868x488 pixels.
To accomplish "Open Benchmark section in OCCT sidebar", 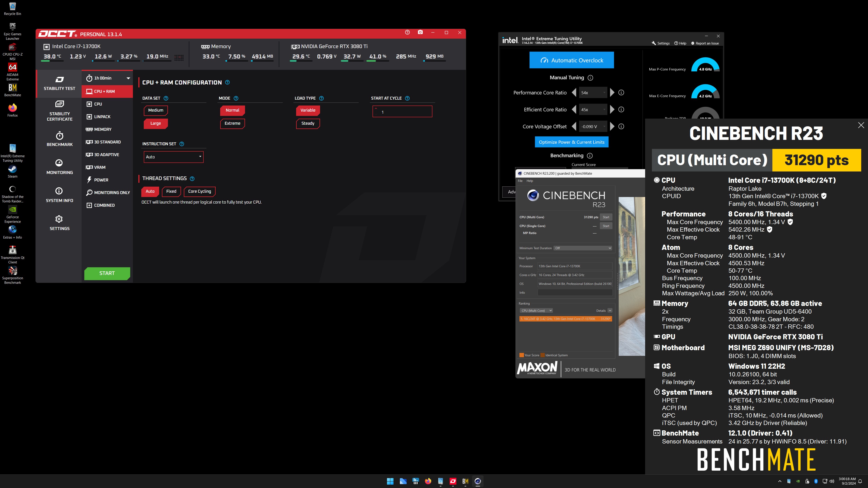I will (x=59, y=139).
